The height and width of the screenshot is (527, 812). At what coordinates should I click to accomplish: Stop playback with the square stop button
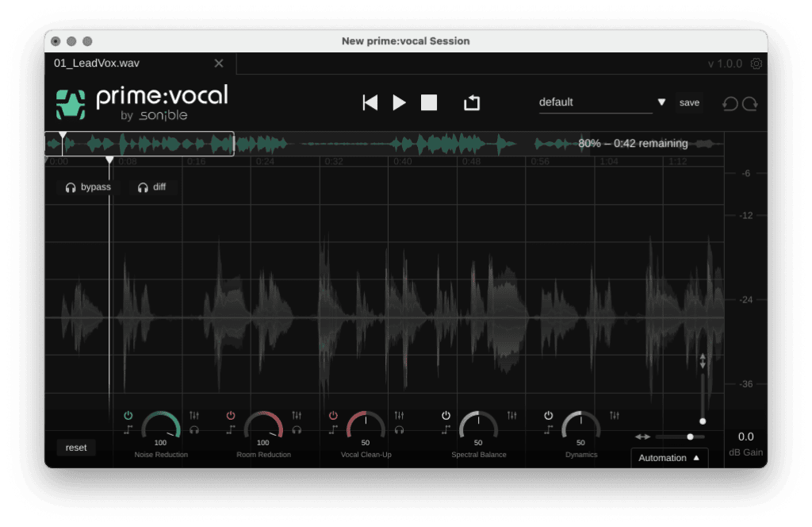pyautogui.click(x=429, y=102)
